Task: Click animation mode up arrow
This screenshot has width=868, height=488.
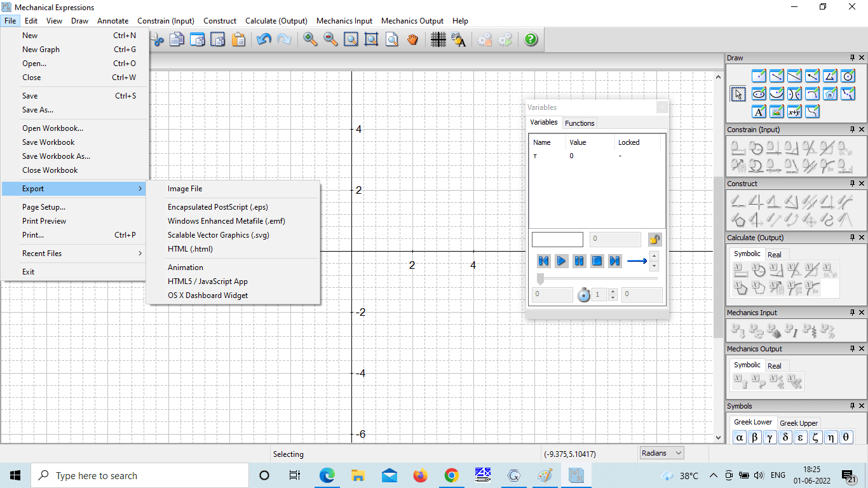Action: (654, 255)
